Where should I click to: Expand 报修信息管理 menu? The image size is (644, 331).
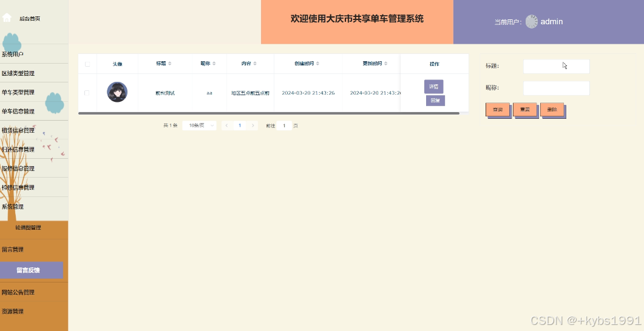34,168
